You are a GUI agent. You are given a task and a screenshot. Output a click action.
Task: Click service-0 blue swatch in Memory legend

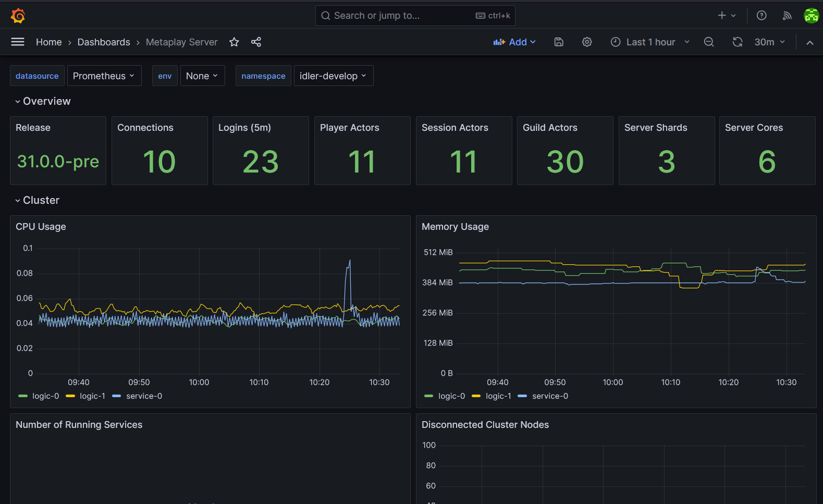(522, 396)
